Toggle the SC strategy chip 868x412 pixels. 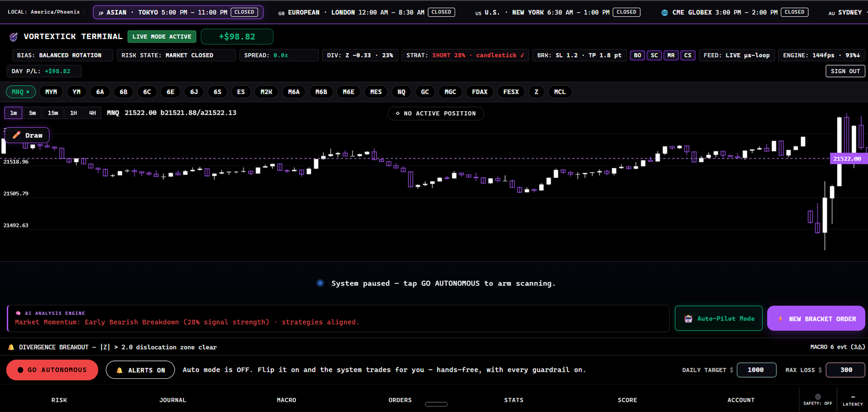pyautogui.click(x=654, y=55)
